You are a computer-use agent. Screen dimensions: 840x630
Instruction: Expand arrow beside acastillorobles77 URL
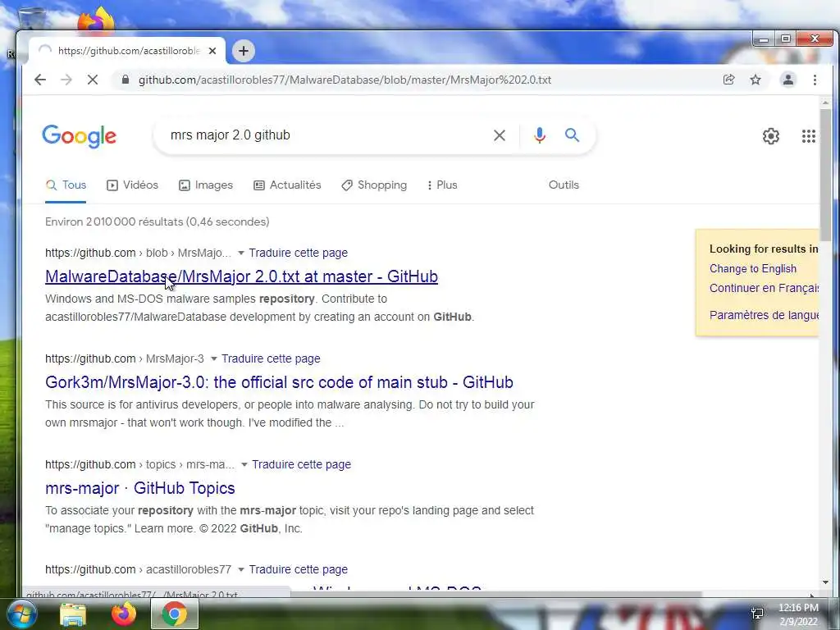click(241, 569)
